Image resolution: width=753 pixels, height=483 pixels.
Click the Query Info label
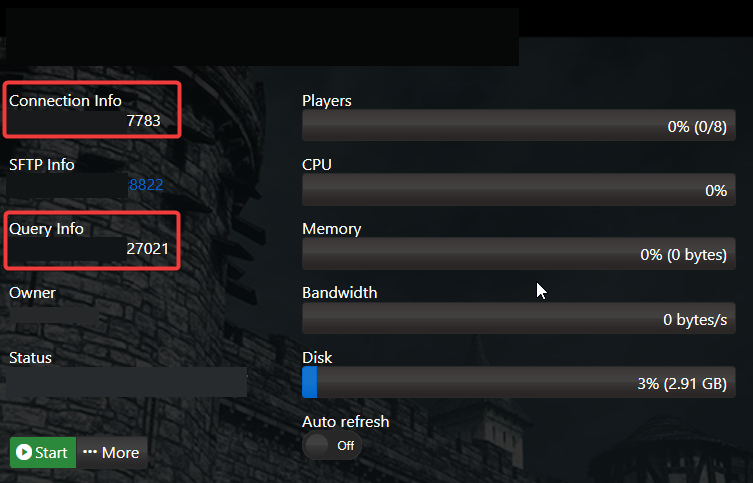pos(46,229)
